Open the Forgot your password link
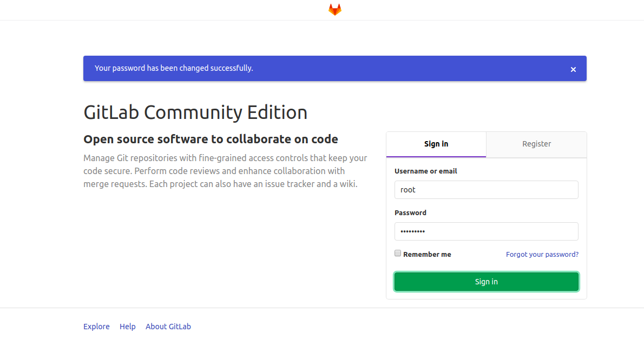Viewport: 644px width, 346px height. [x=542, y=255]
